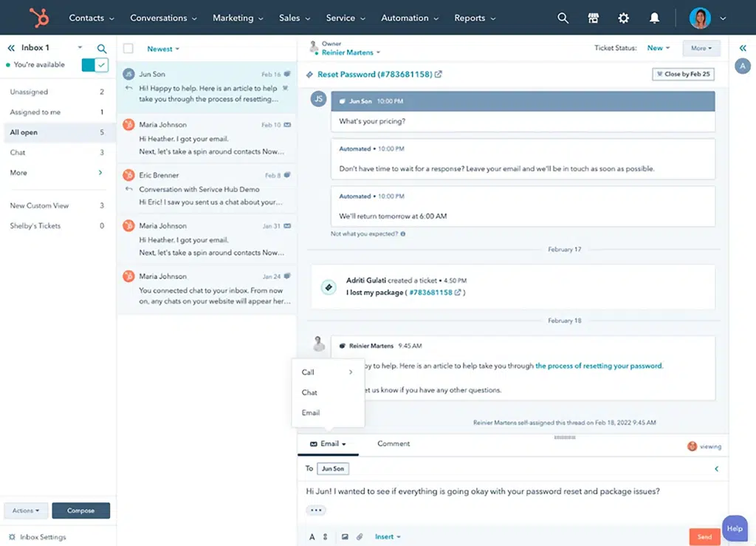Switch to the Comment tab
This screenshot has height=546, width=756.
coord(394,443)
